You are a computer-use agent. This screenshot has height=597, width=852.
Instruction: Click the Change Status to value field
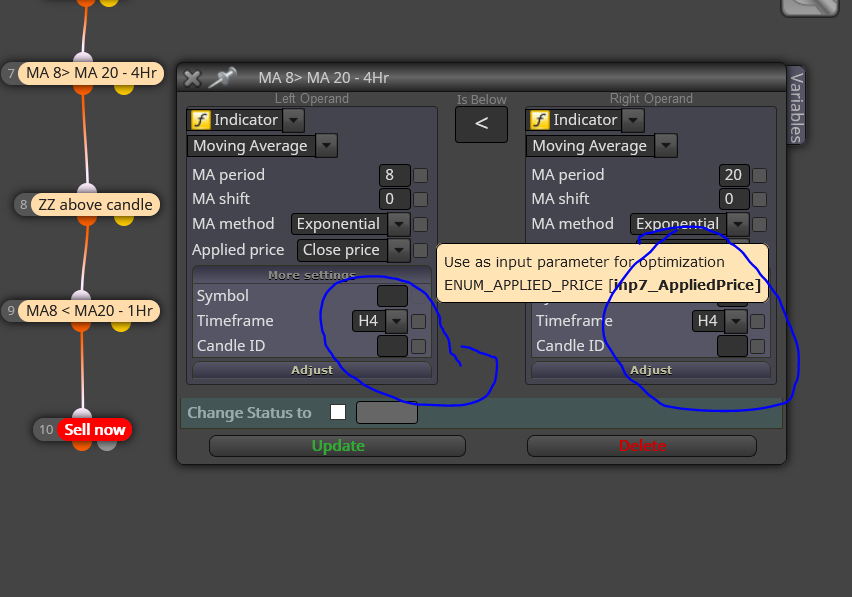(x=387, y=413)
